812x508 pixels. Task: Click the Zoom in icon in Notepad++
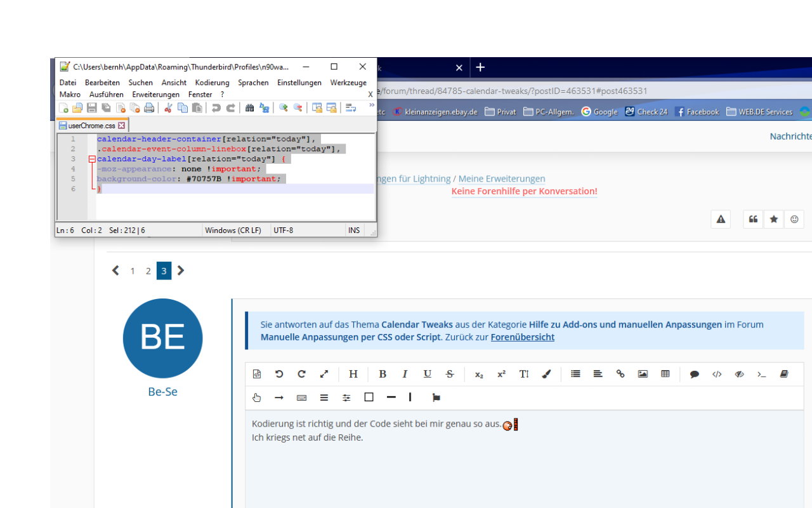(x=283, y=108)
